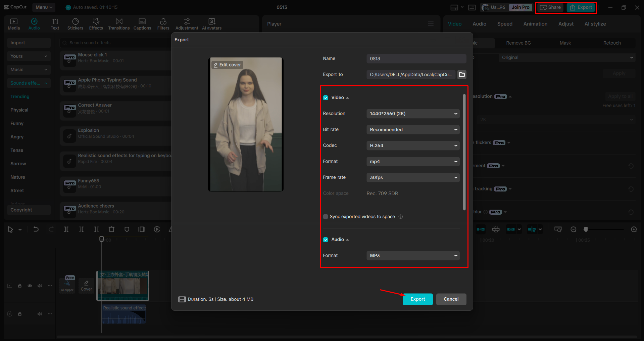
Task: Uncheck the Video export checkbox
Action: 326,97
